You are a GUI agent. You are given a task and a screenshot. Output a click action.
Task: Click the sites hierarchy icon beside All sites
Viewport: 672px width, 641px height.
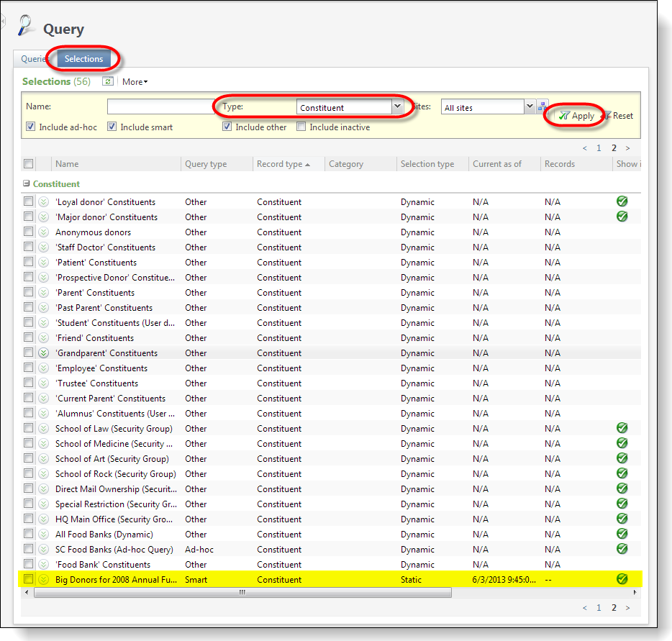[542, 106]
